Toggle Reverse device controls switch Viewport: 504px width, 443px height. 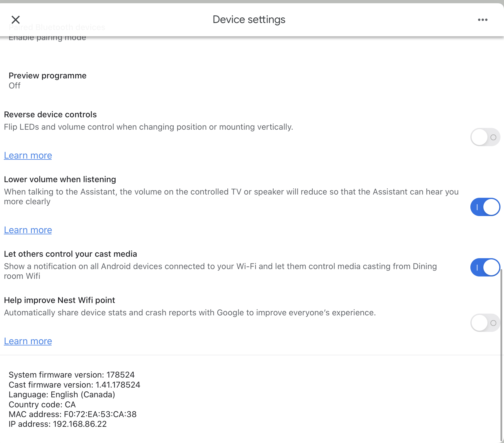pyautogui.click(x=485, y=137)
